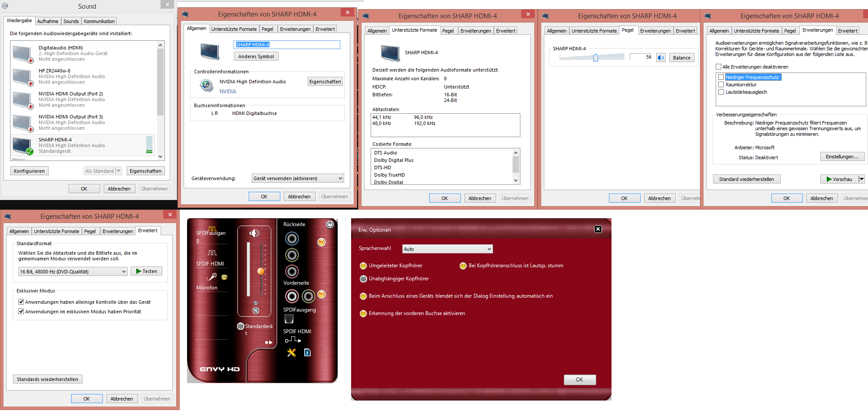Click the play arrow expand icon under Standardgerät

click(x=269, y=342)
